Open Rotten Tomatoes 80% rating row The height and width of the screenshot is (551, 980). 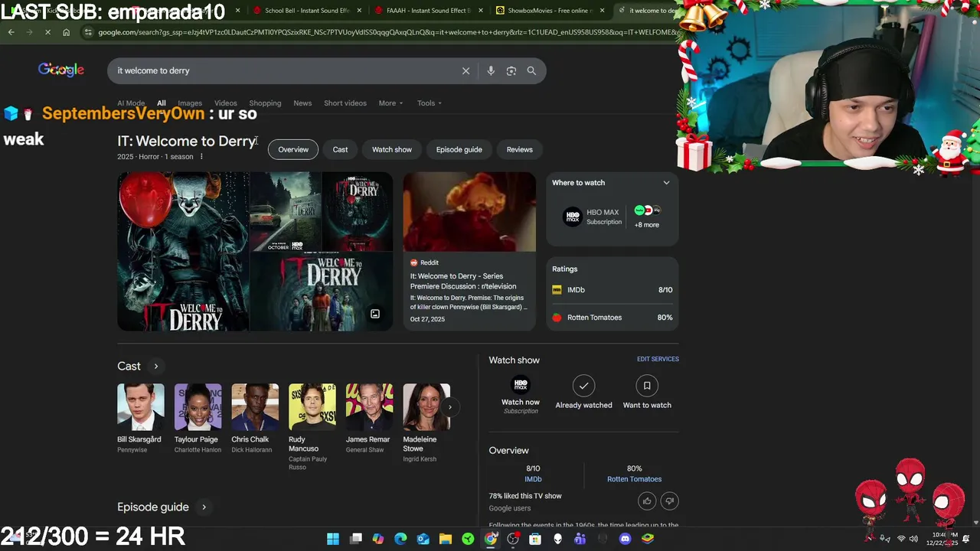coord(612,318)
